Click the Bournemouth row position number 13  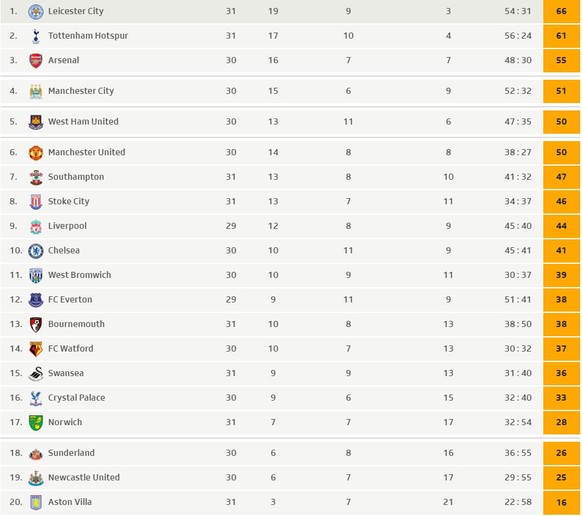click(x=16, y=324)
